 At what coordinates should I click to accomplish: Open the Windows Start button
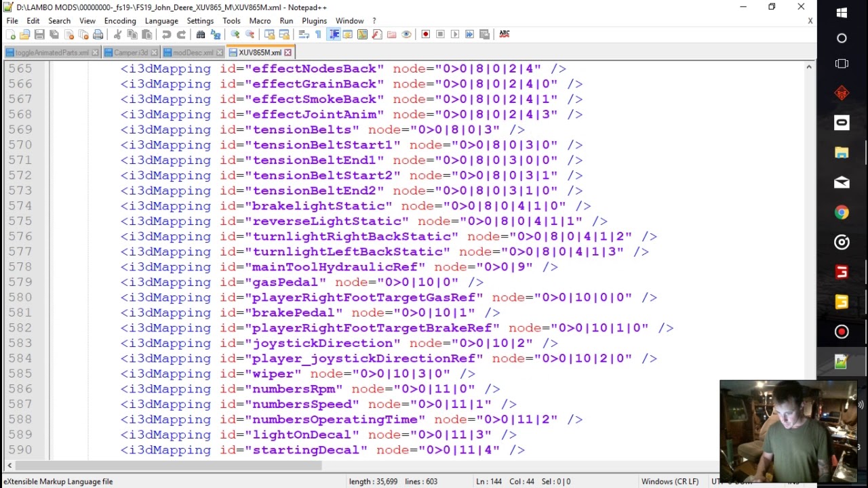tap(842, 12)
